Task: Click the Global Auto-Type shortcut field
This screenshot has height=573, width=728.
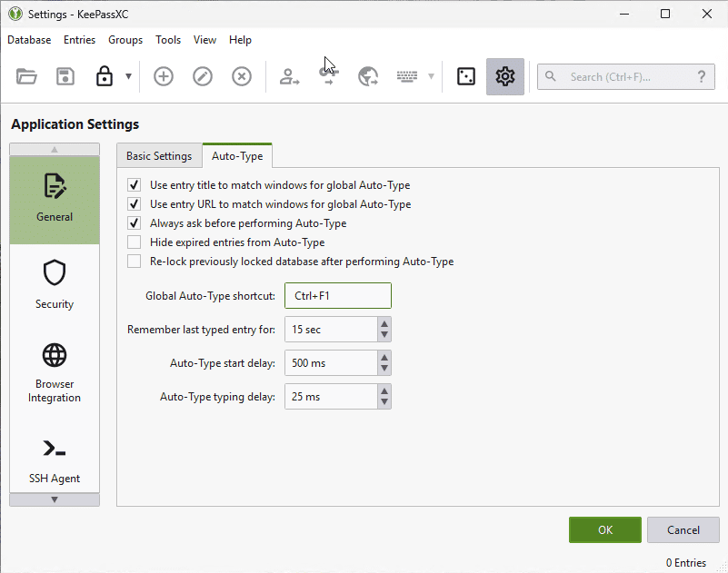Action: coord(338,295)
